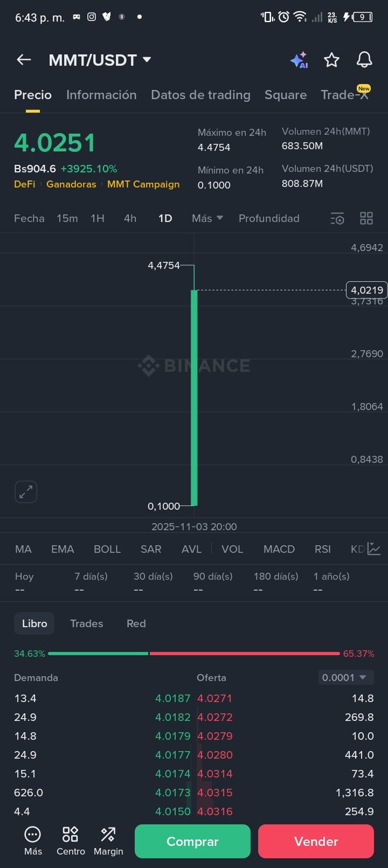Toggle the VOL indicator
Screen dimensions: 388x868
coord(232,549)
